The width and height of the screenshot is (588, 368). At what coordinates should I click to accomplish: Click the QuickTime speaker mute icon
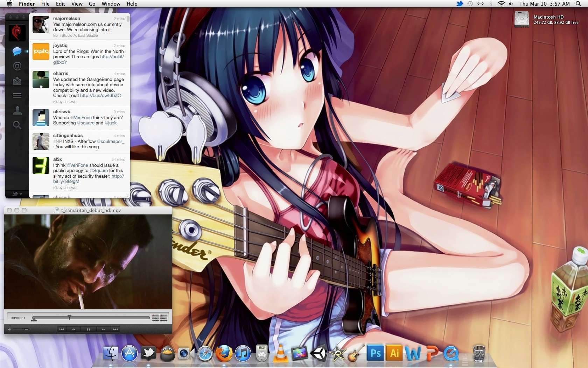pos(9,329)
